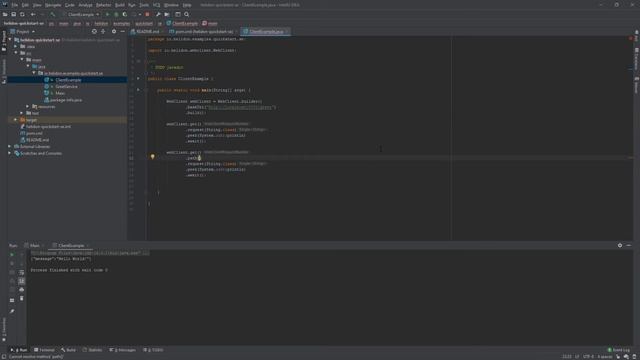This screenshot has height=360, width=640.
Task: Click the Back navigation arrow
Action: (x=33, y=14)
